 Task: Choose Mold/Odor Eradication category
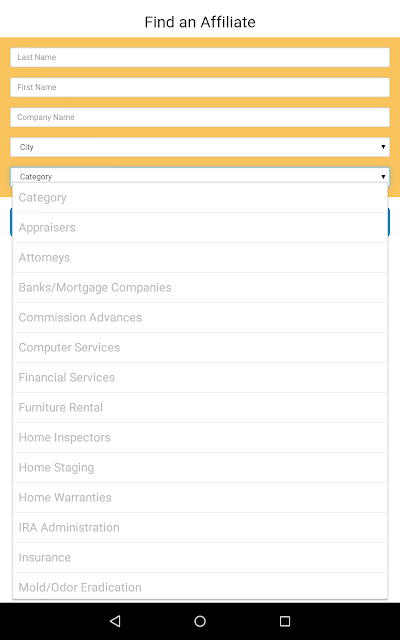tap(200, 587)
